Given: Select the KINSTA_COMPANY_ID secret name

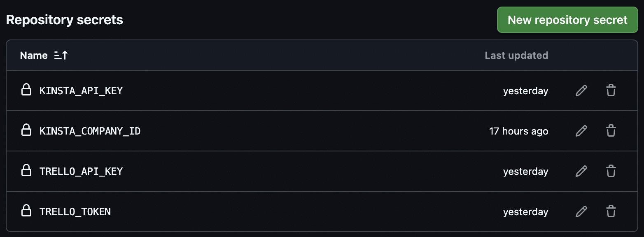Looking at the screenshot, I should click(90, 131).
